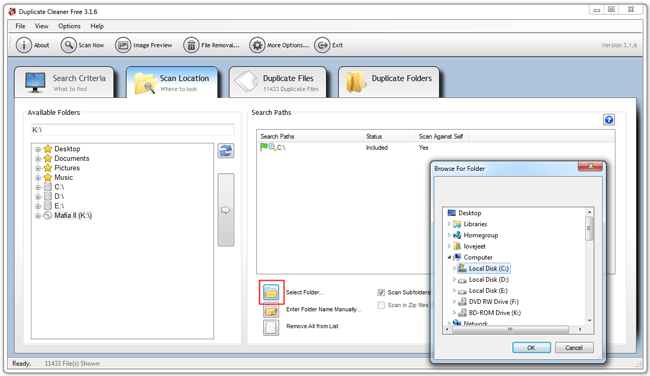
Task: Click the Select Folder icon
Action: [x=271, y=292]
